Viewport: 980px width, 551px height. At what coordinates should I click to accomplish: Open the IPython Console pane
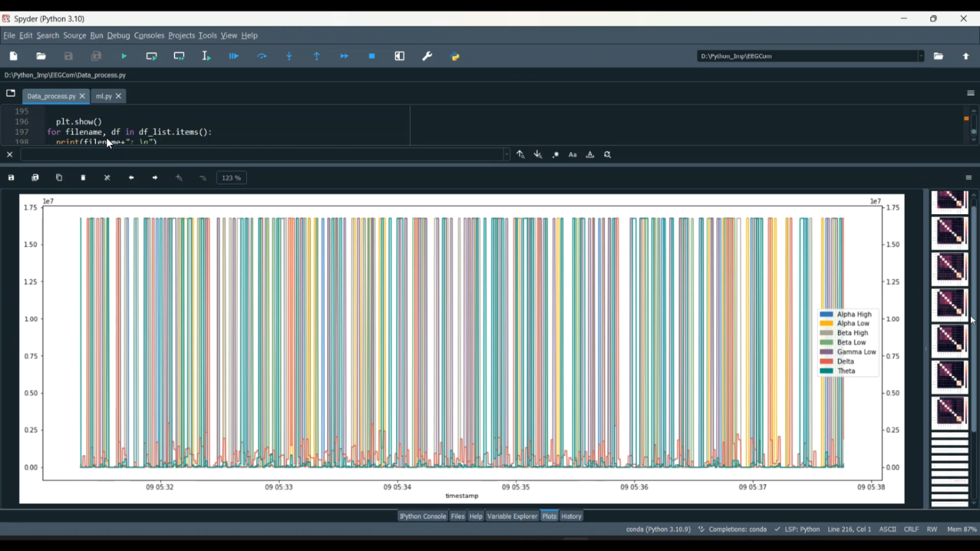pyautogui.click(x=423, y=516)
